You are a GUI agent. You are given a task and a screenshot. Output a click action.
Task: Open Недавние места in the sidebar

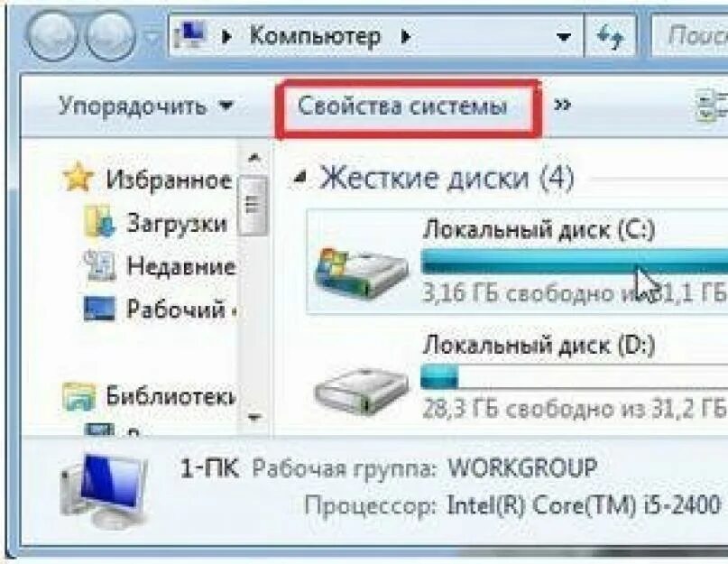159,266
